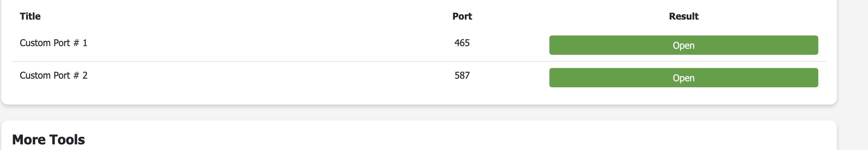
Task: Click port number 587
Action: click(462, 75)
